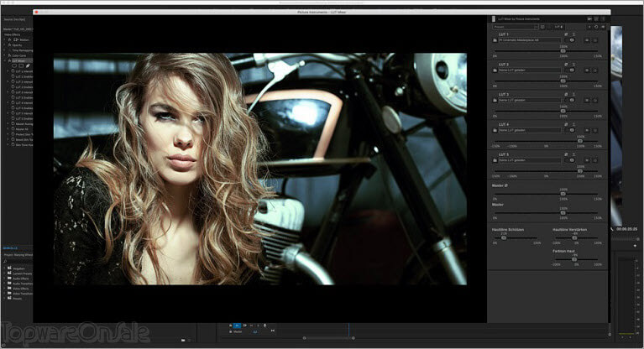This screenshot has width=644, height=349.
Task: Toggle the LUT 2 eye visibility icon
Action: point(587,70)
